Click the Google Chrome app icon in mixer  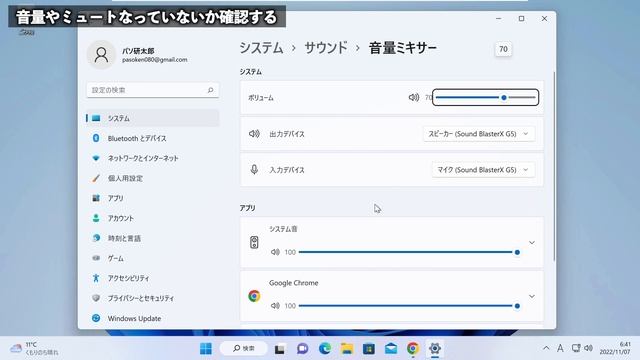coord(254,296)
